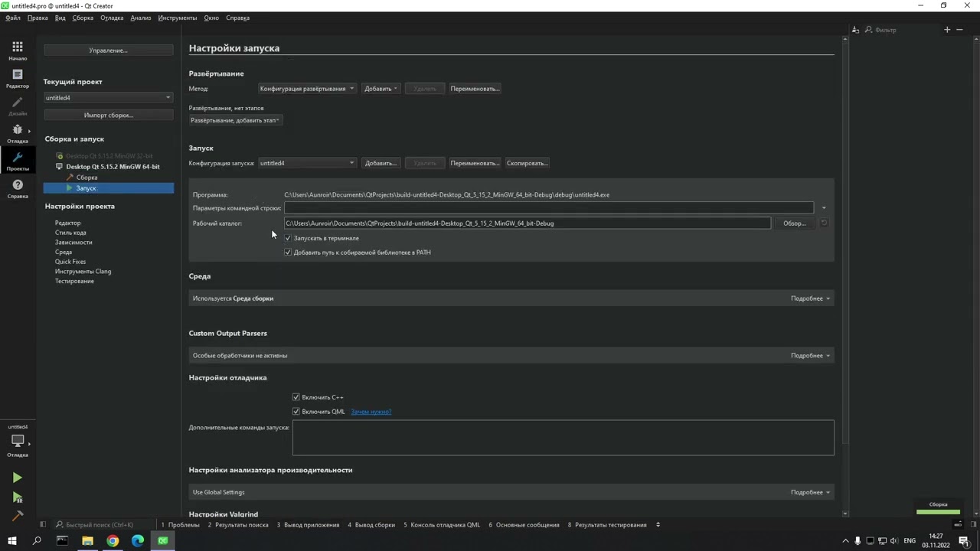Open Chrome from taskbar
Image resolution: width=980 pixels, height=551 pixels.
[113, 541]
